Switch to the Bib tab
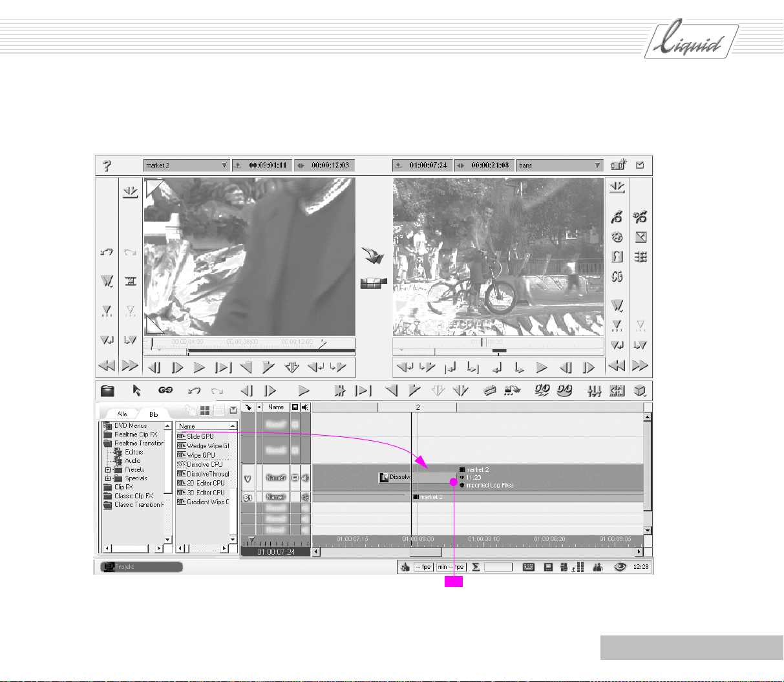 (154, 414)
